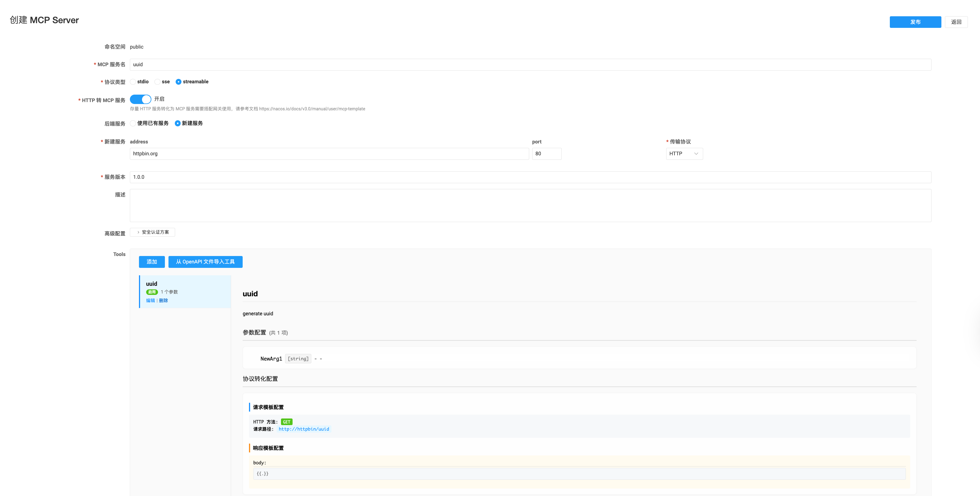Click the MCP 服务名 input field
Image resolution: width=980 pixels, height=496 pixels.
coord(530,65)
